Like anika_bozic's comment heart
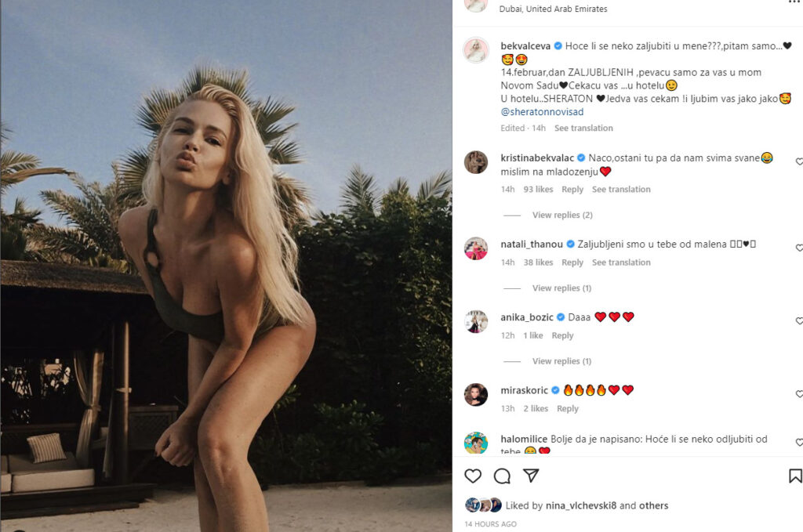The image size is (803, 532). click(x=799, y=321)
